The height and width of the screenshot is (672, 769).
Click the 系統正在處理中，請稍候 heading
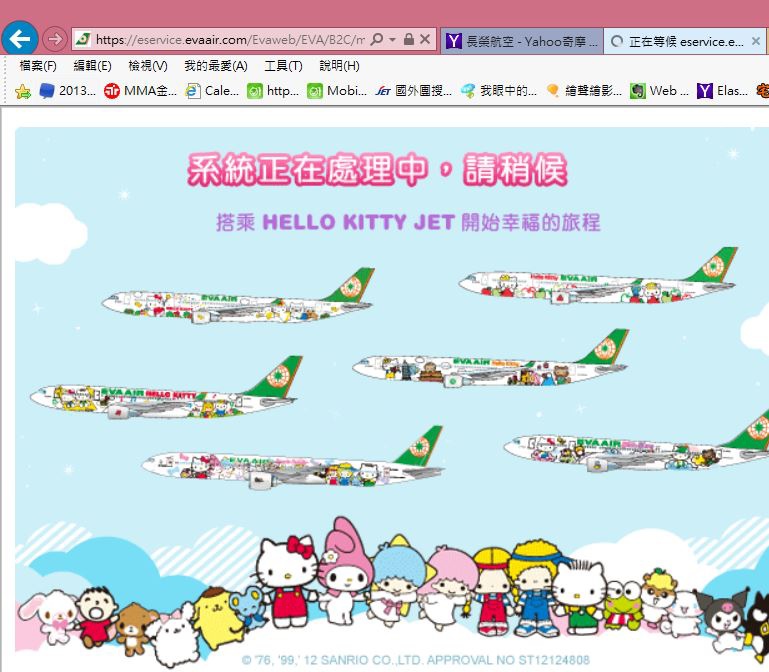pyautogui.click(x=377, y=169)
